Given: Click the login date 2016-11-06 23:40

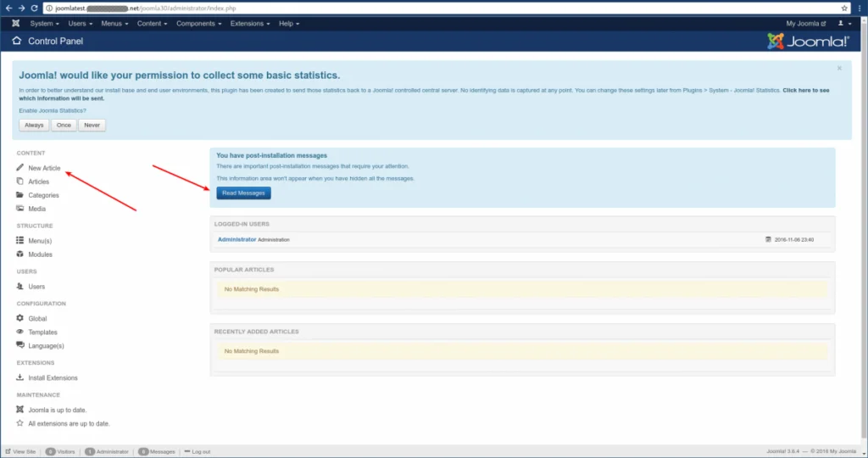Looking at the screenshot, I should (793, 240).
